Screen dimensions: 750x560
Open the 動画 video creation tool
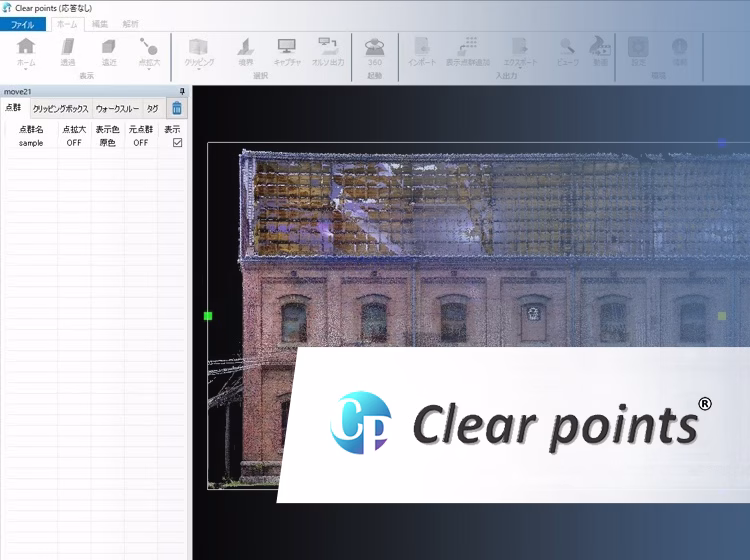click(600, 50)
